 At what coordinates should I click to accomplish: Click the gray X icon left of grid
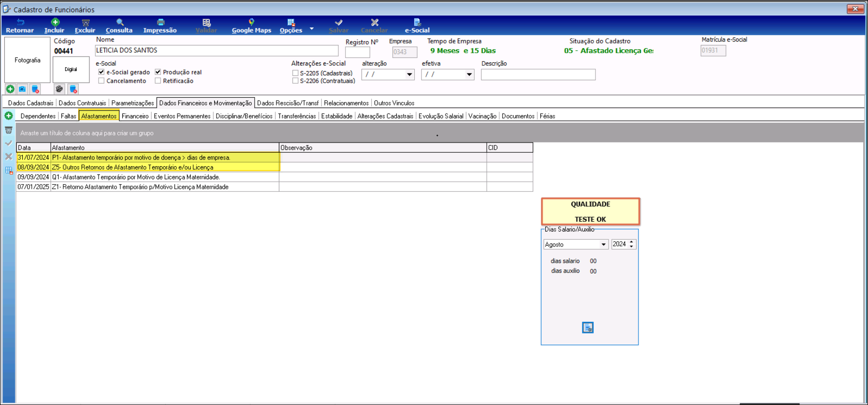[9, 157]
